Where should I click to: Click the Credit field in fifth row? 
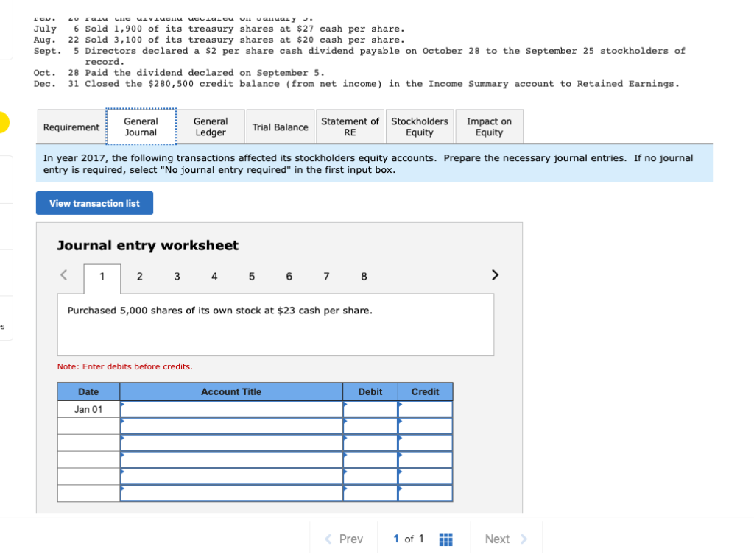coord(426,477)
